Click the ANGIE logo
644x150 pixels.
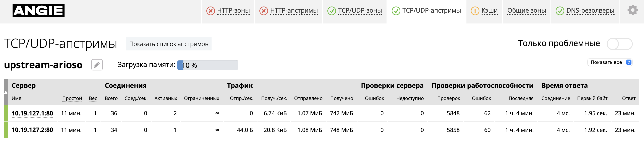[x=39, y=10]
